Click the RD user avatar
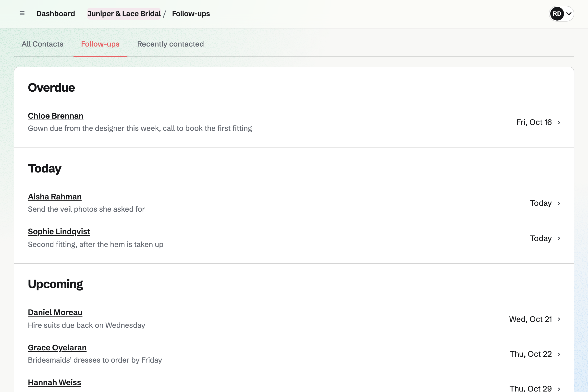This screenshot has width=588, height=392. [x=557, y=14]
